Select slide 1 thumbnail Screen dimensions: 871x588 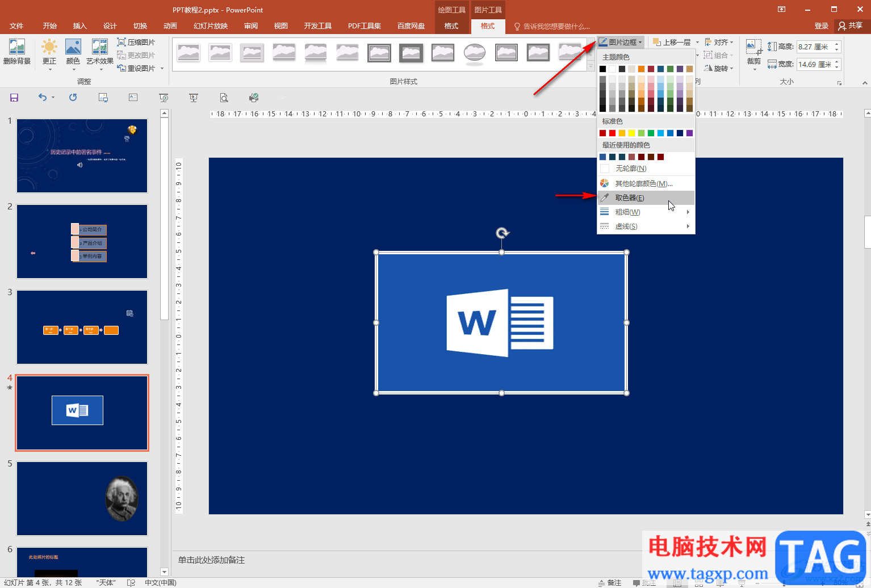82,156
